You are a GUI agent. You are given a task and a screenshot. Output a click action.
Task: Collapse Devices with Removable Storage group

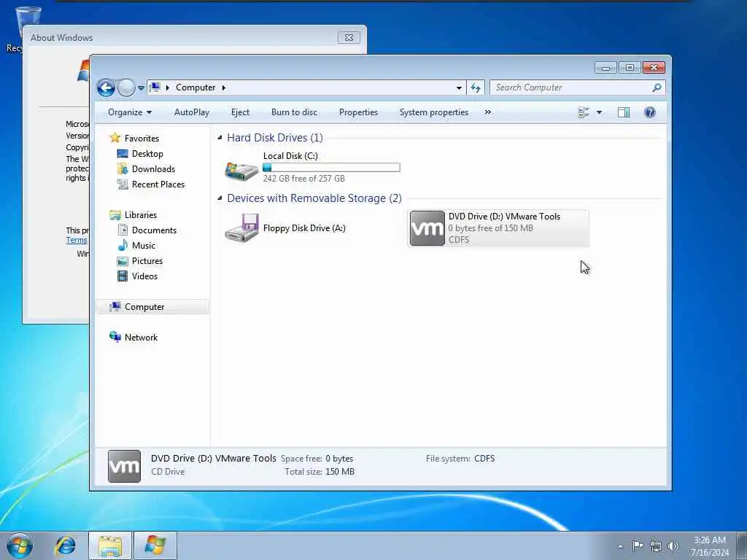[220, 198]
